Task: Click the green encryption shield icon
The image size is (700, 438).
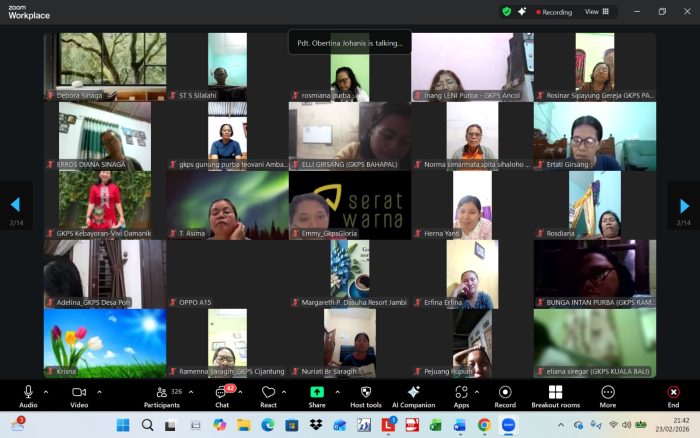Action: tap(507, 12)
